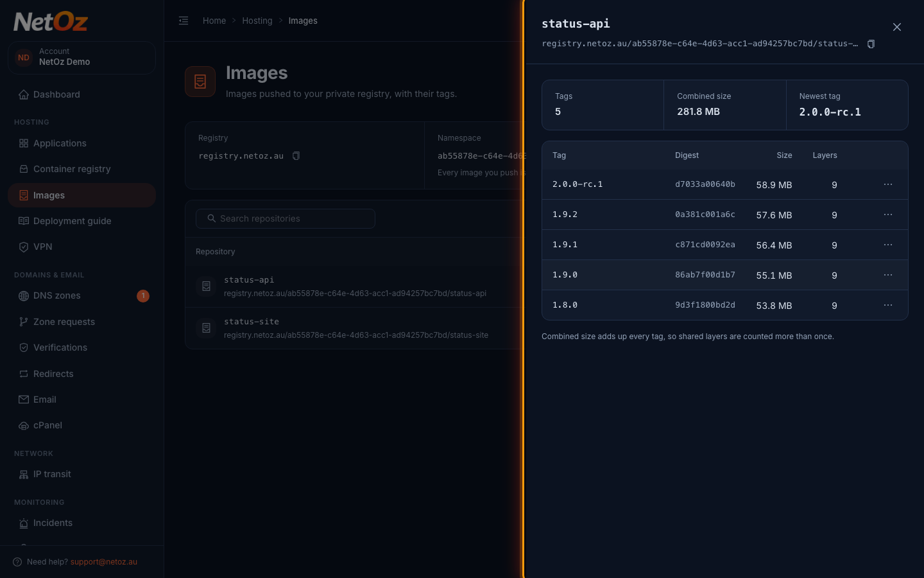Screen dimensions: 924x578
Task: Open actions menu for tag 1.8.0
Action: click(x=888, y=305)
